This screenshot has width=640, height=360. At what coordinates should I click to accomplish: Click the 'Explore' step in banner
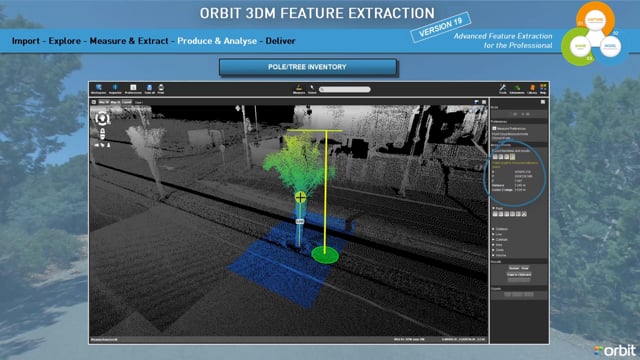(x=64, y=41)
